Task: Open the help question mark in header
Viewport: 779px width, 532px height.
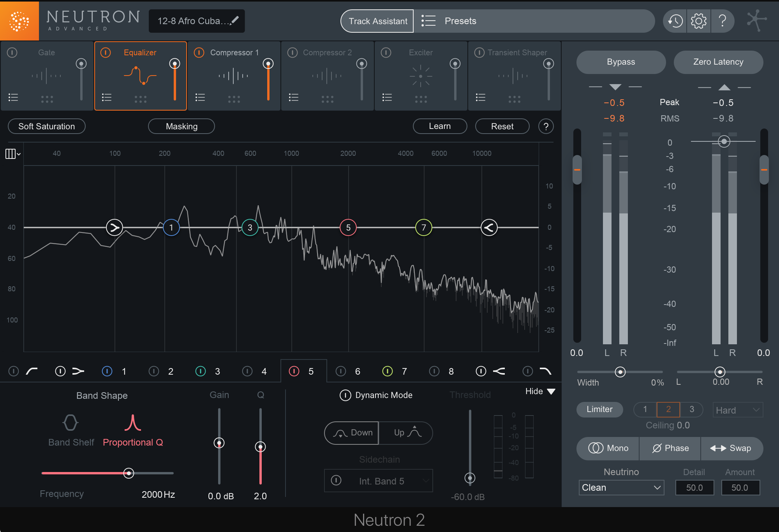Action: tap(723, 21)
